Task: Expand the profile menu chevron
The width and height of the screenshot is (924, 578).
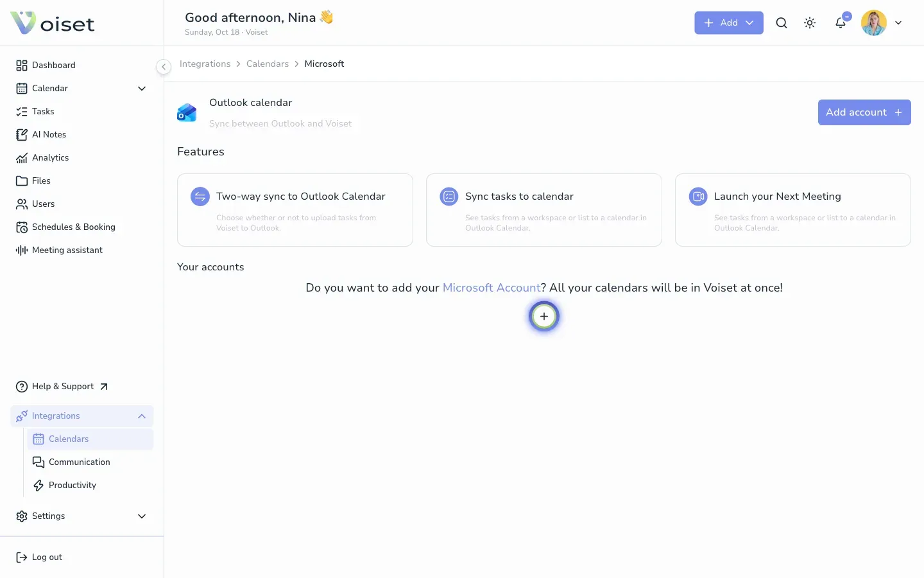Action: [898, 23]
